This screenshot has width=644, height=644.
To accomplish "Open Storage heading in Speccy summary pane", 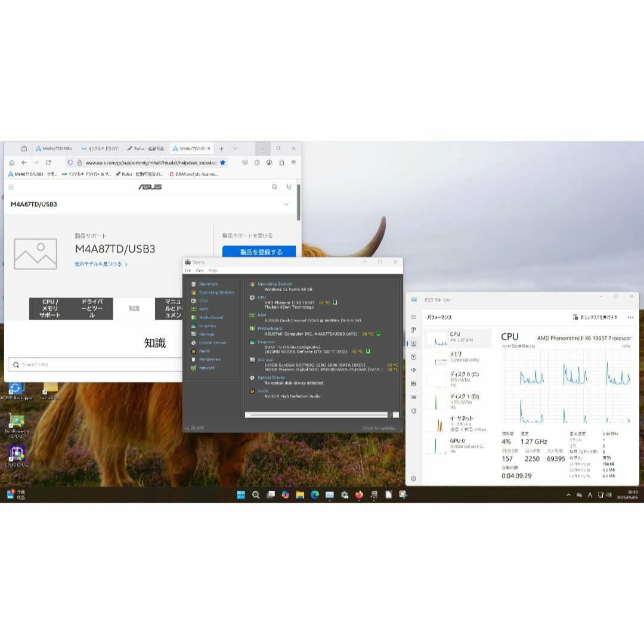I will [x=265, y=360].
